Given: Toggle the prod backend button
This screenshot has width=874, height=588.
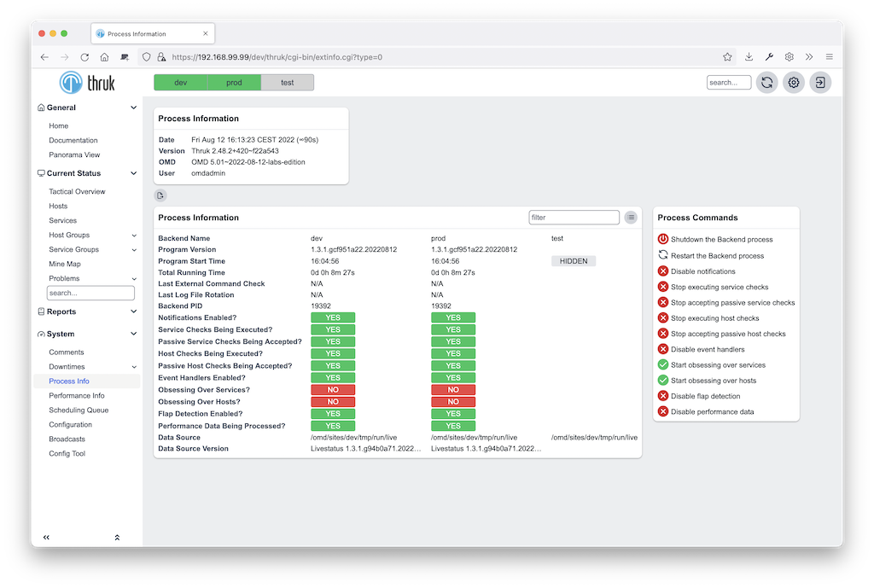Looking at the screenshot, I should pos(234,83).
